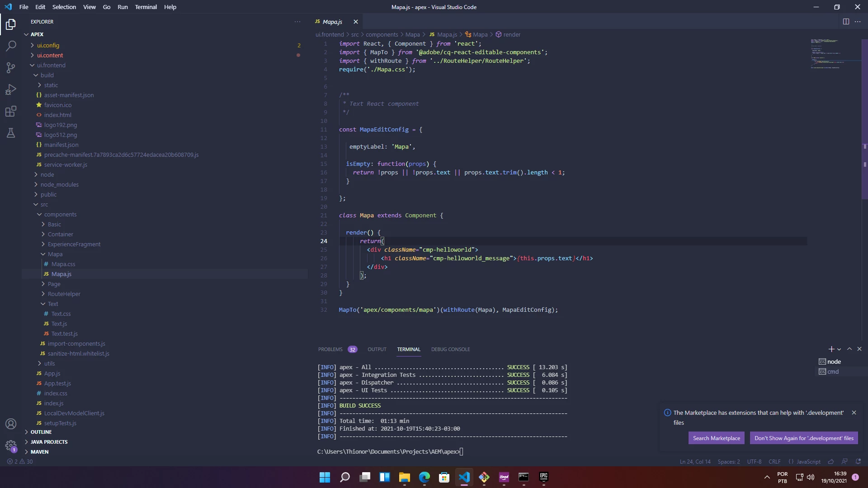This screenshot has height=488, width=868.
Task: Click the Accounts icon in activity bar
Action: [x=11, y=424]
